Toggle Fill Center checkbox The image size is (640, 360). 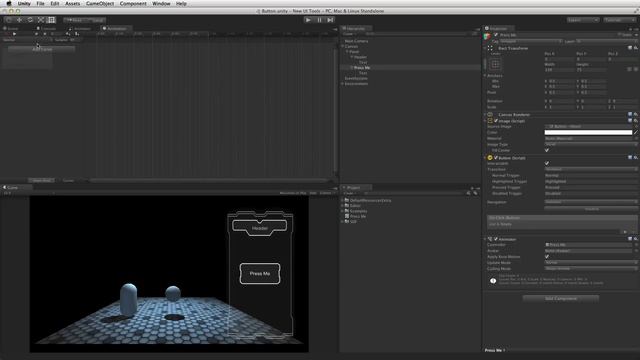click(547, 150)
